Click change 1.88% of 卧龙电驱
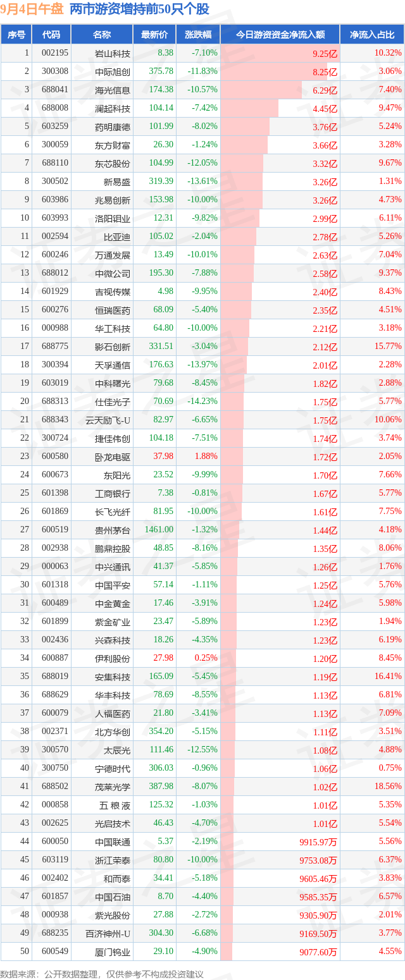Viewport: 405px width, 980px height. click(207, 456)
